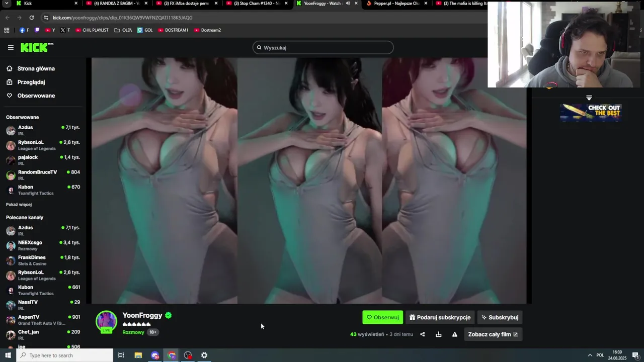Screen dimensions: 644x362
Task: Open Chef_jan recommended channel
Action: [43, 334]
